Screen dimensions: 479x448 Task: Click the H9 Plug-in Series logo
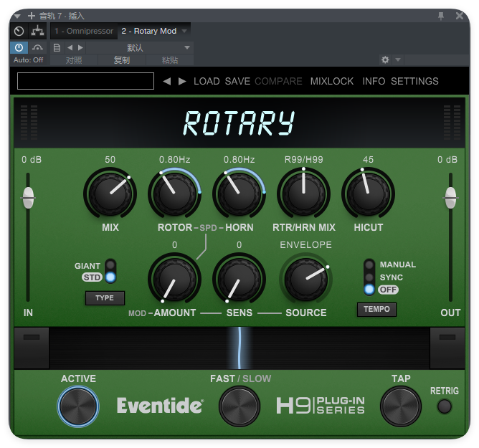coord(321,406)
